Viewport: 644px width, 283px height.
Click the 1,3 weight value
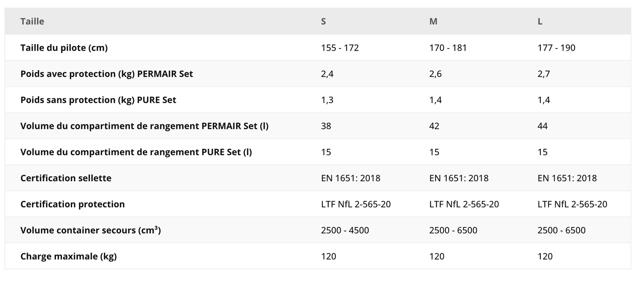327,100
